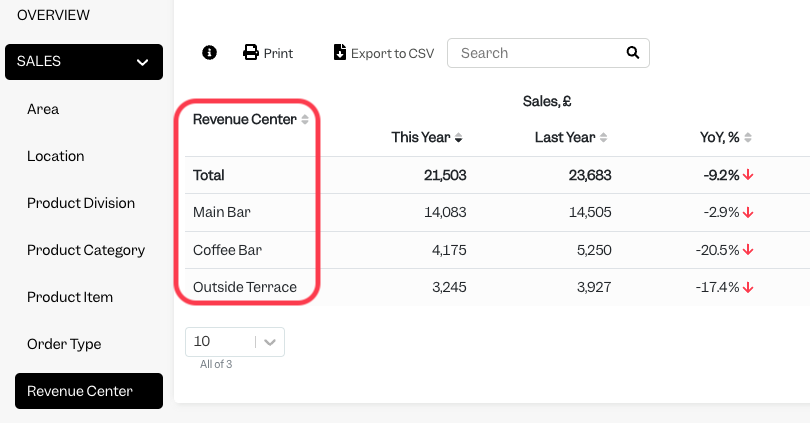Go to the Product Item report
The height and width of the screenshot is (423, 810).
[70, 297]
